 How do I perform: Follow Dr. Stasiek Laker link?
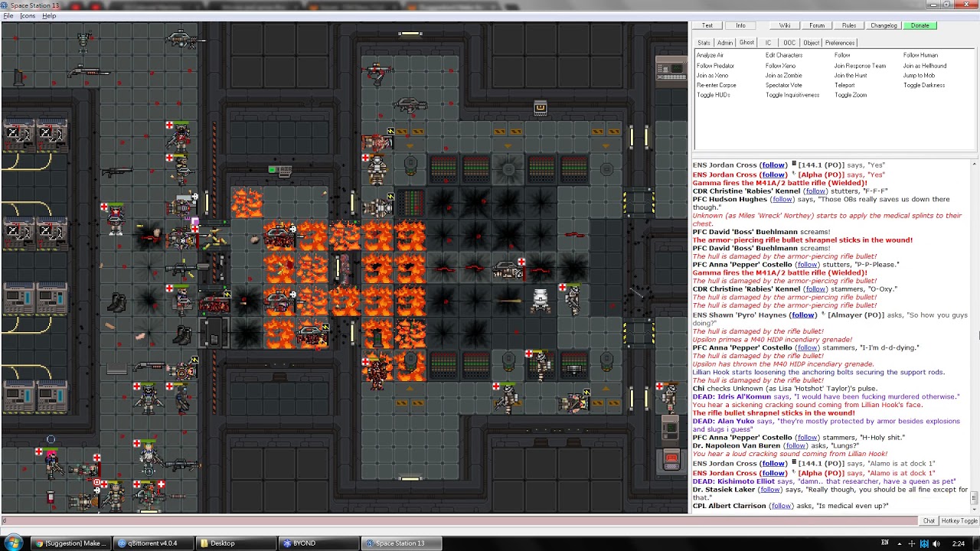pyautogui.click(x=770, y=490)
